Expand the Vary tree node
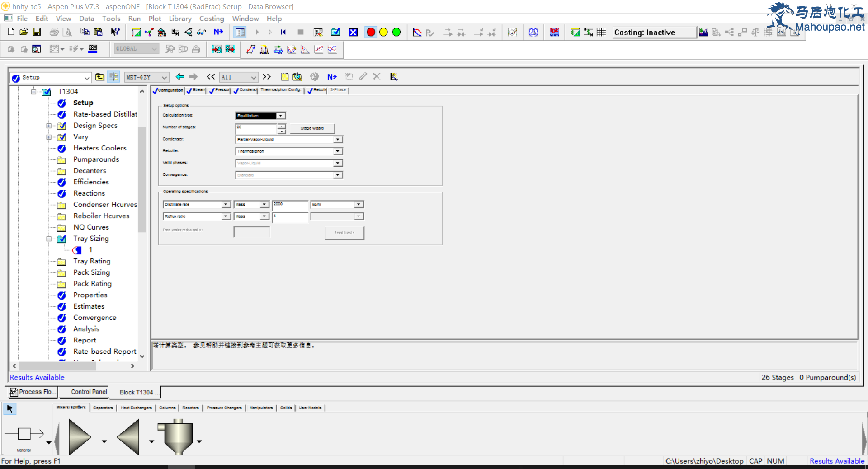 click(49, 137)
